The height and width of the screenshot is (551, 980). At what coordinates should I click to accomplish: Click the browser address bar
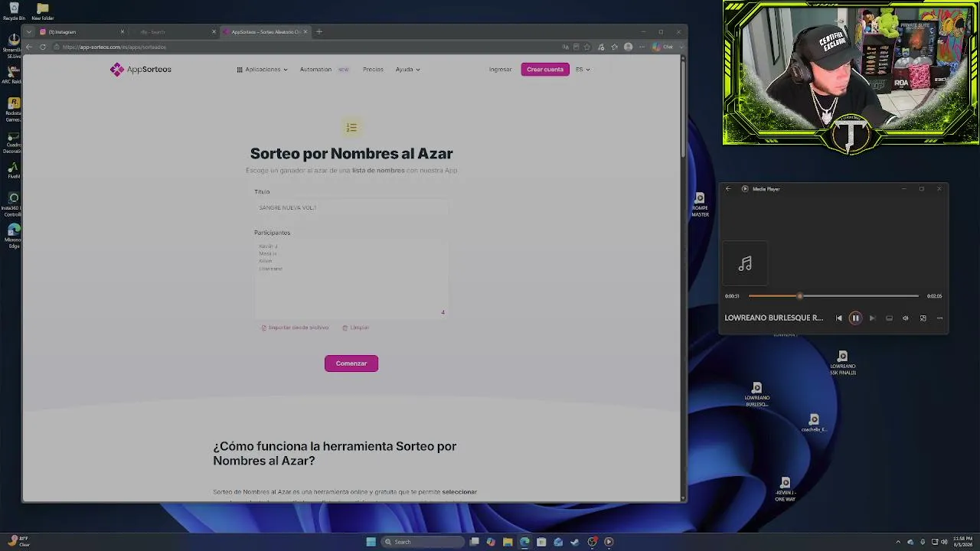[306, 47]
